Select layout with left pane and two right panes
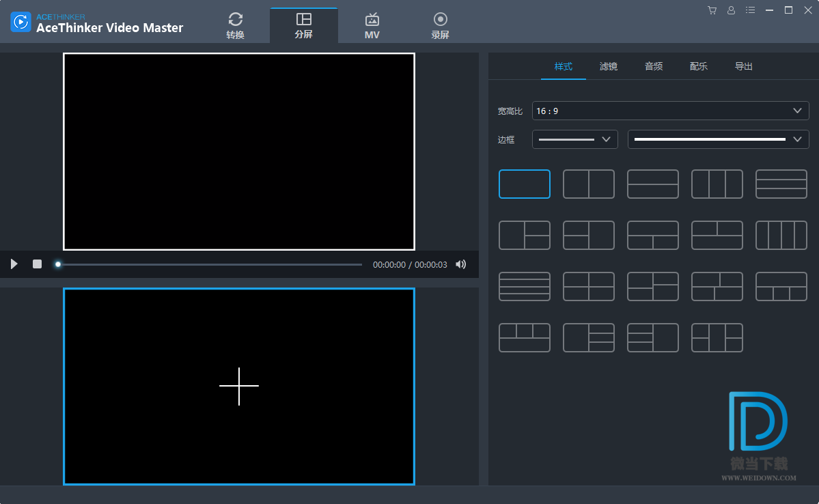The width and height of the screenshot is (819, 504). point(525,235)
